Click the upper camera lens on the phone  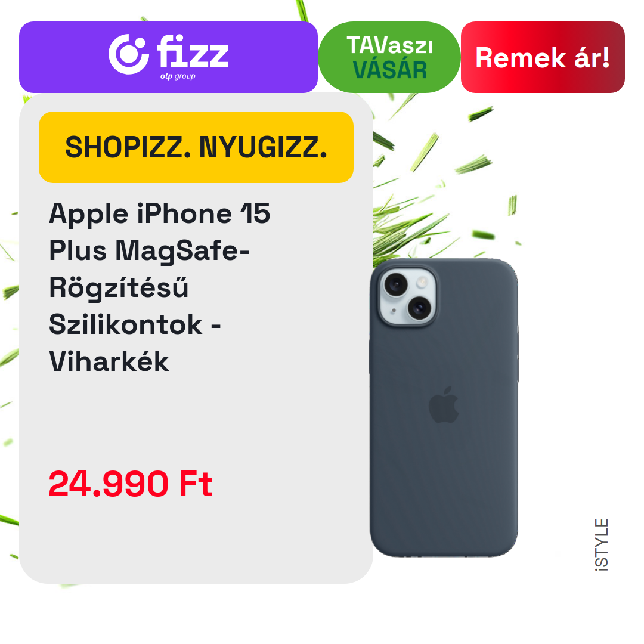(x=396, y=284)
